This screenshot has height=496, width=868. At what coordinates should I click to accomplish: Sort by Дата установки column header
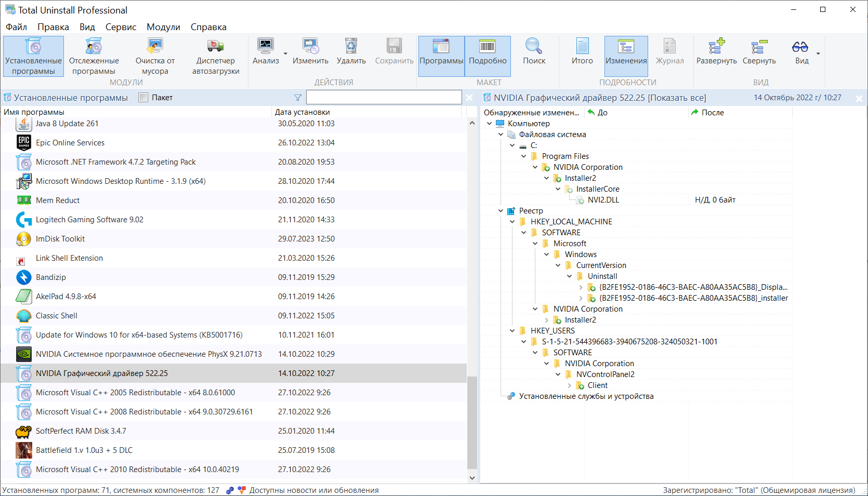366,112
